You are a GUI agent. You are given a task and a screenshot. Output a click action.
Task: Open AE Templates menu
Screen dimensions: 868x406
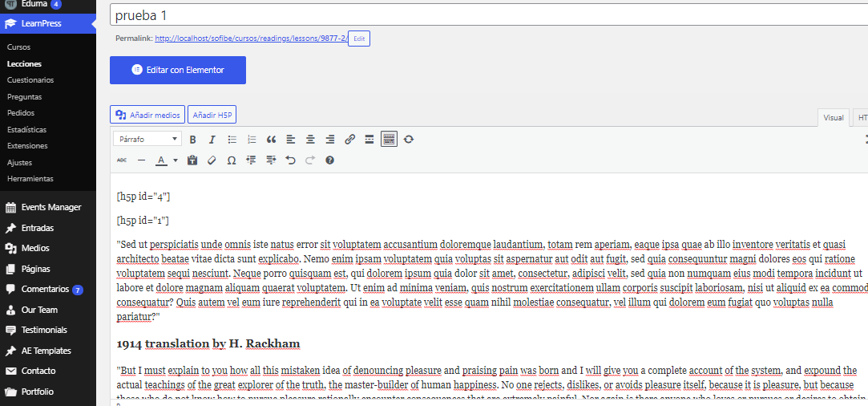click(x=47, y=351)
